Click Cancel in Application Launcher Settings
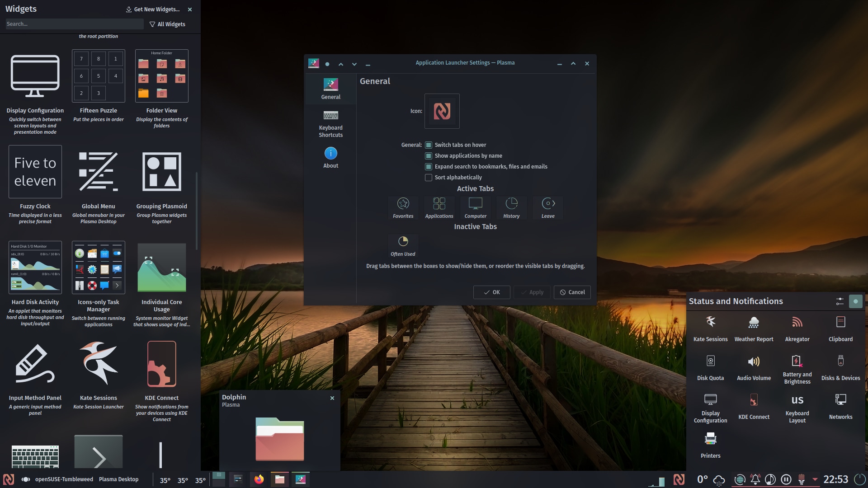The height and width of the screenshot is (488, 868). click(x=572, y=292)
